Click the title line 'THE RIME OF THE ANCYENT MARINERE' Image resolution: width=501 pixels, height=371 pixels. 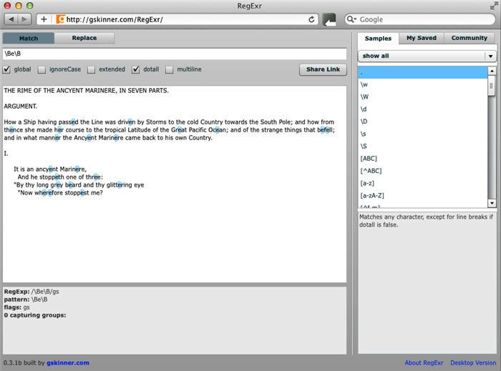tap(86, 91)
